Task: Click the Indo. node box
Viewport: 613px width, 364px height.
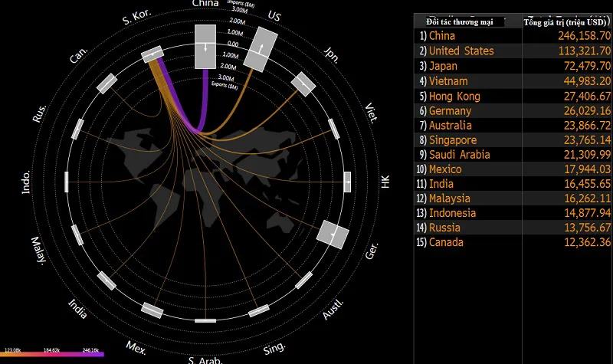Action: tap(67, 182)
